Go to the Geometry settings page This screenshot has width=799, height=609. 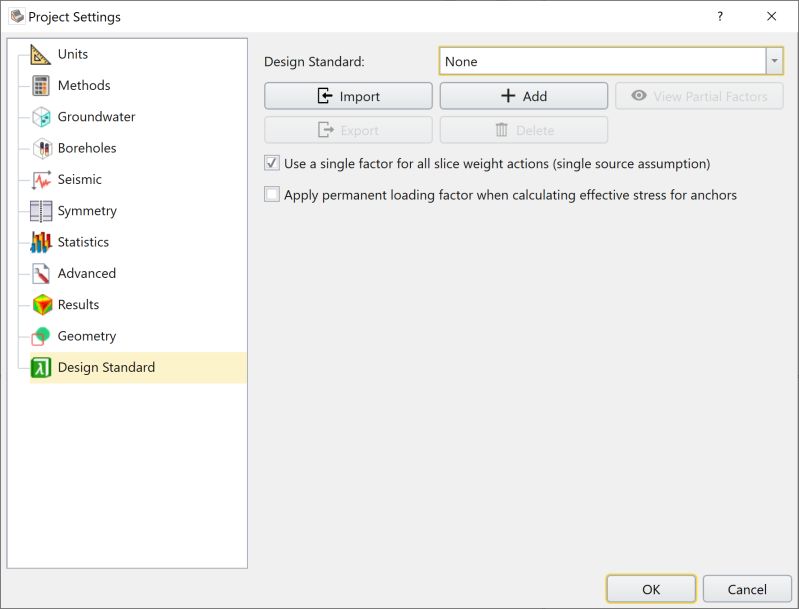87,336
